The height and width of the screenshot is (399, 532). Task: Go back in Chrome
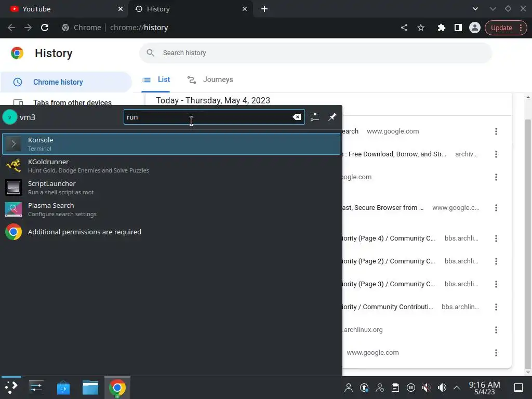[11, 28]
